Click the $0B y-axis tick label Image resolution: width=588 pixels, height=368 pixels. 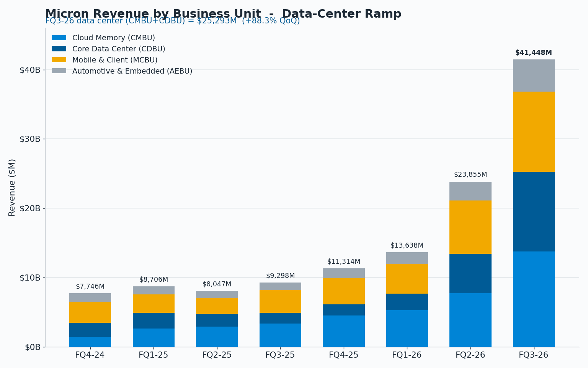[33, 347]
